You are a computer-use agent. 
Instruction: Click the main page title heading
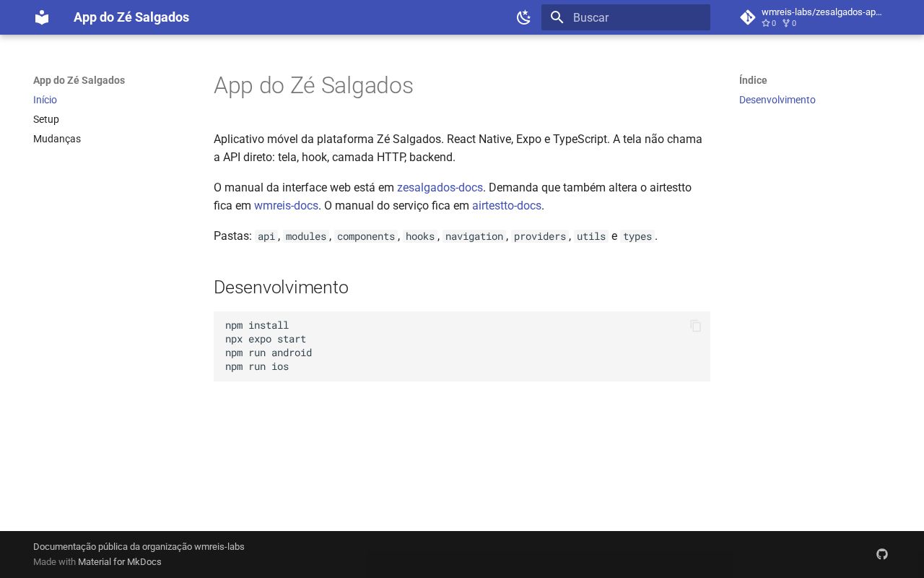pyautogui.click(x=313, y=85)
